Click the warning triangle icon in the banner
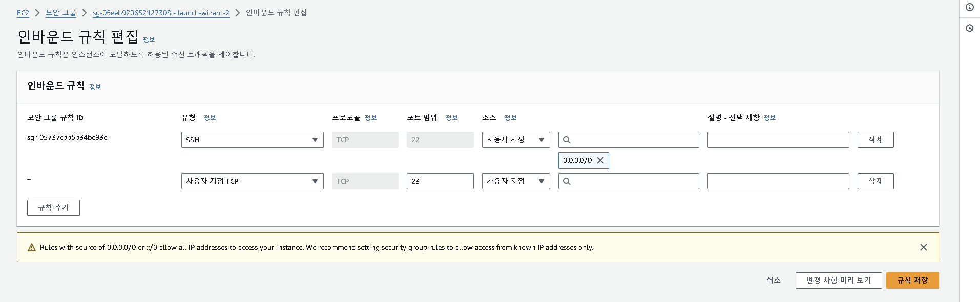Screen dimensions: 980x302 (32, 247)
